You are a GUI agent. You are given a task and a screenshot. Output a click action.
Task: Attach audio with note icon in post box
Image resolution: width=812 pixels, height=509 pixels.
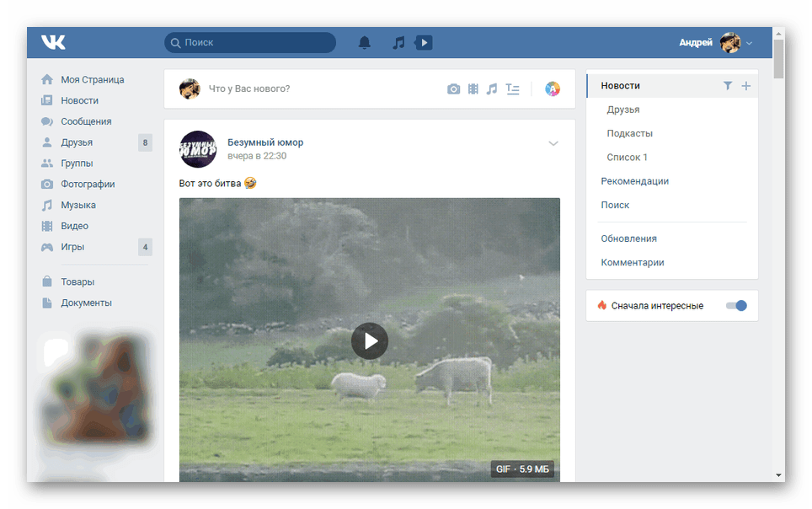[x=492, y=89]
